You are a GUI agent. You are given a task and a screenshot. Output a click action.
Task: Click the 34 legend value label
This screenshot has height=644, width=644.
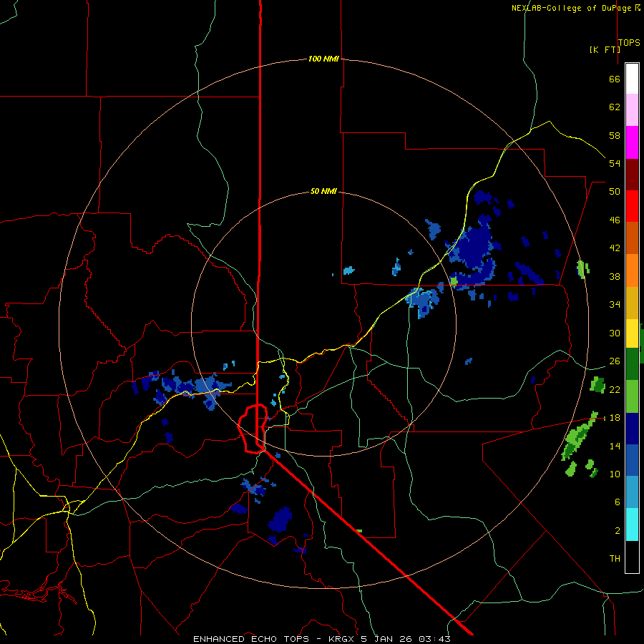click(615, 304)
